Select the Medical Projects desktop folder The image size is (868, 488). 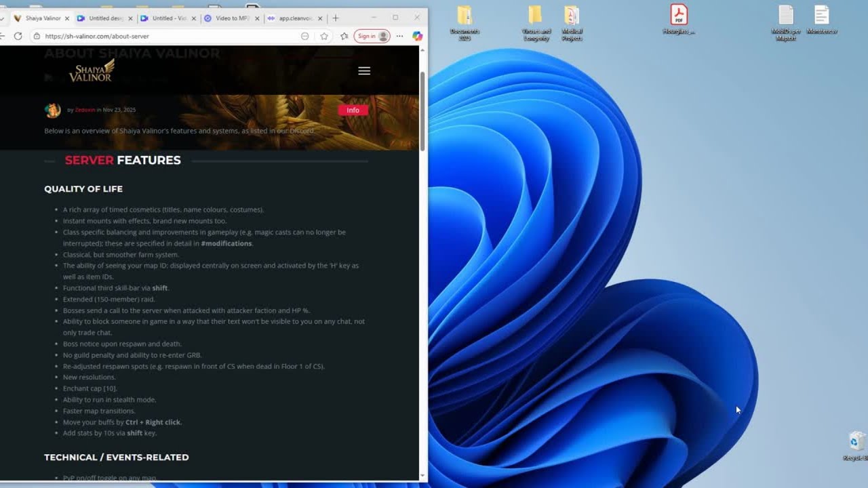pyautogui.click(x=572, y=24)
